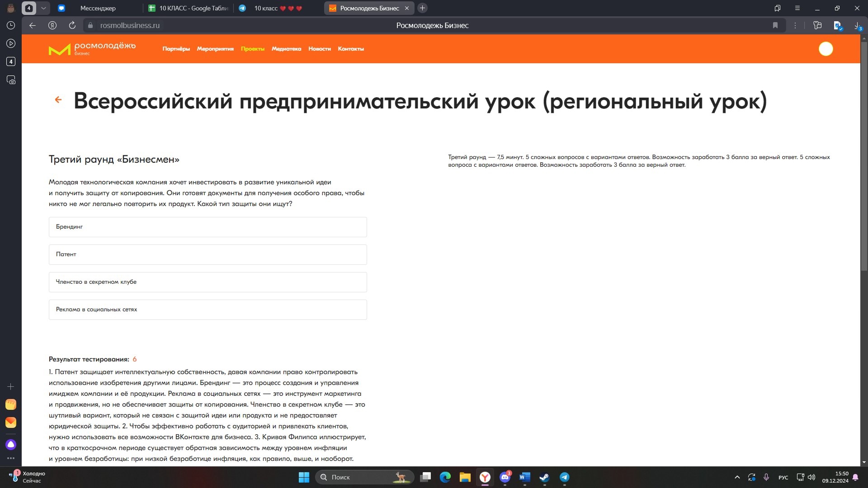Switch the РУС keyboard language indicator
Image resolution: width=868 pixels, height=488 pixels.
pos(783,478)
